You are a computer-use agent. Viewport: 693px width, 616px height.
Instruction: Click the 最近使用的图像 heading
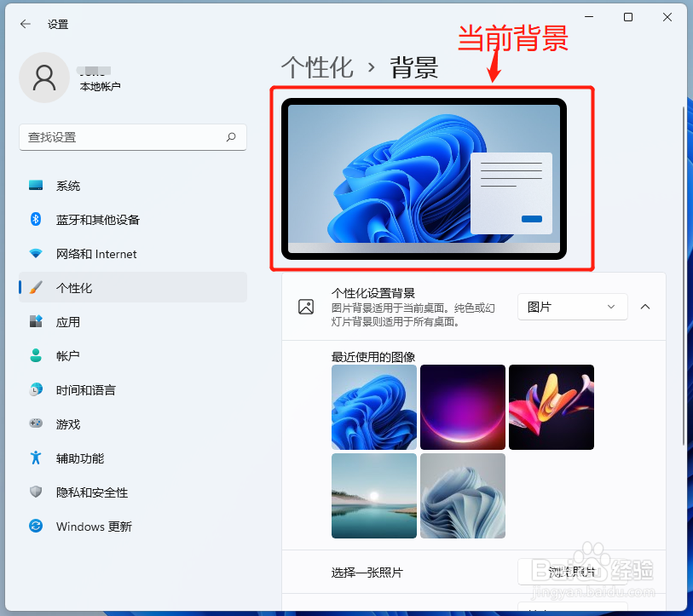[373, 356]
